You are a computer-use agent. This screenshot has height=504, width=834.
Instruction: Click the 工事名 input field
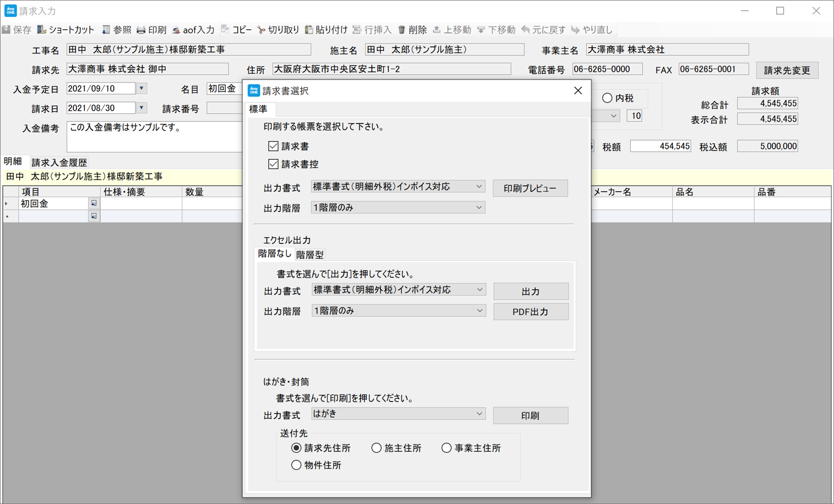click(188, 50)
